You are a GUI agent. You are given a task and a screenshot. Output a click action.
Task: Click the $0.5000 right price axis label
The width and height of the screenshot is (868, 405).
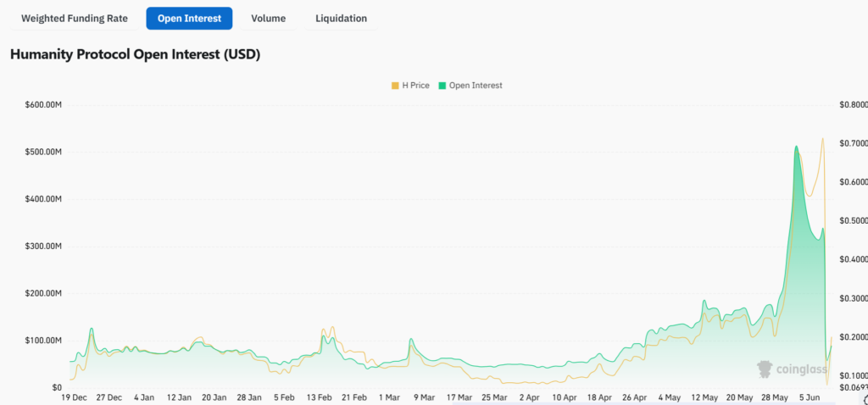pos(854,221)
